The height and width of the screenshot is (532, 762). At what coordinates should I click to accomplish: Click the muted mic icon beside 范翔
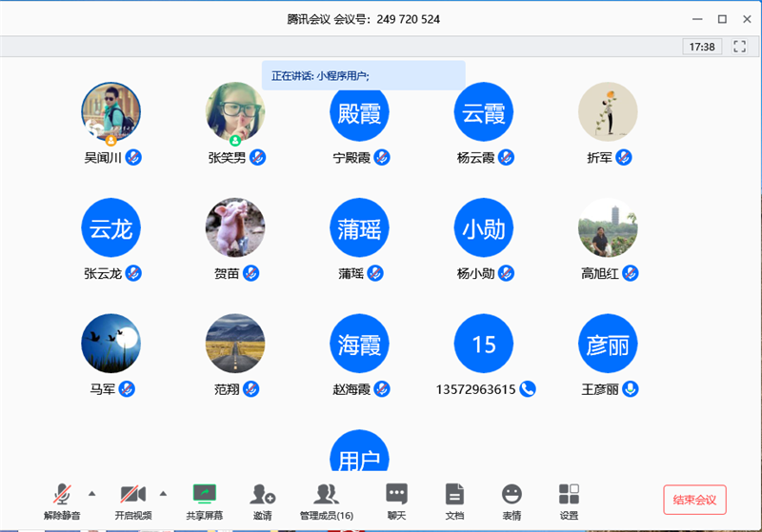click(x=251, y=389)
